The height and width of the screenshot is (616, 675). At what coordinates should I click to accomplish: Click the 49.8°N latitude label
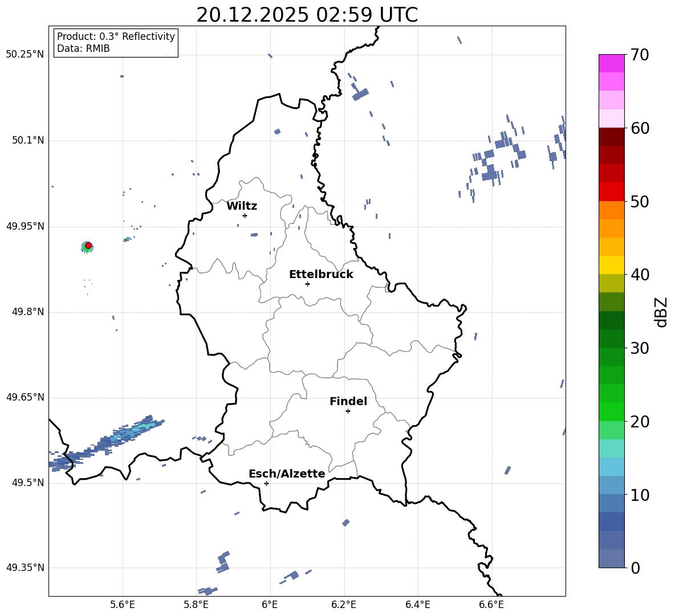(28, 312)
